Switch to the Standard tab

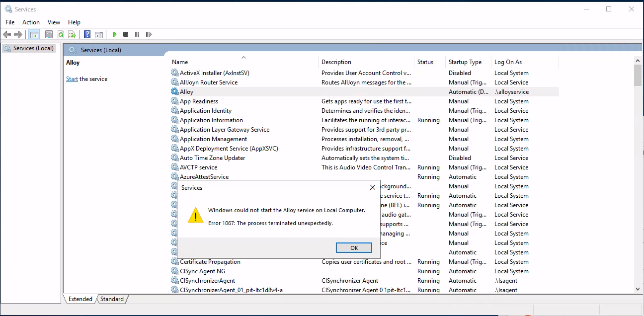pos(112,299)
